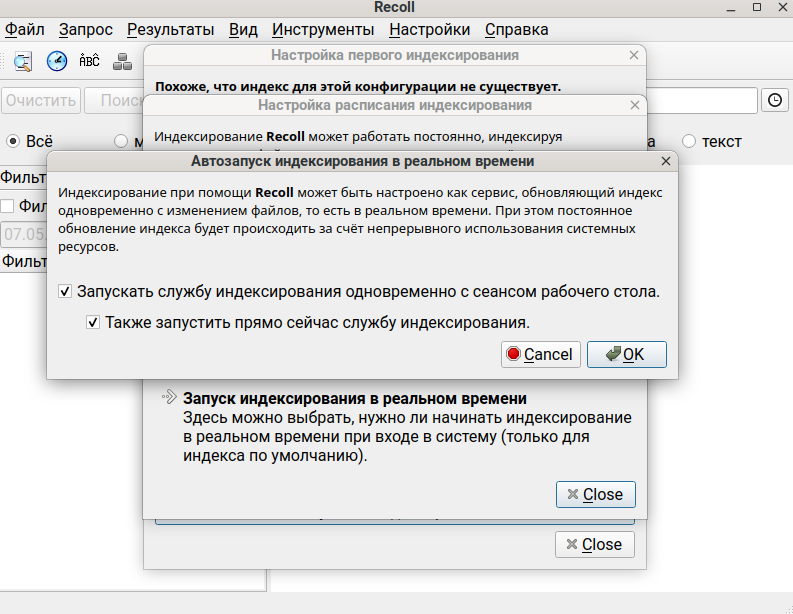Open document history via blue clock icon
793x614 pixels.
tap(57, 60)
